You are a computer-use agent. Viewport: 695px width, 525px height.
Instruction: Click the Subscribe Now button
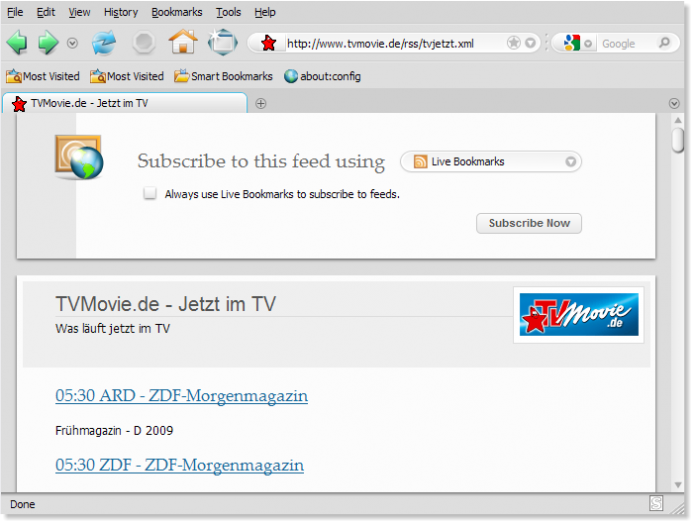click(529, 223)
